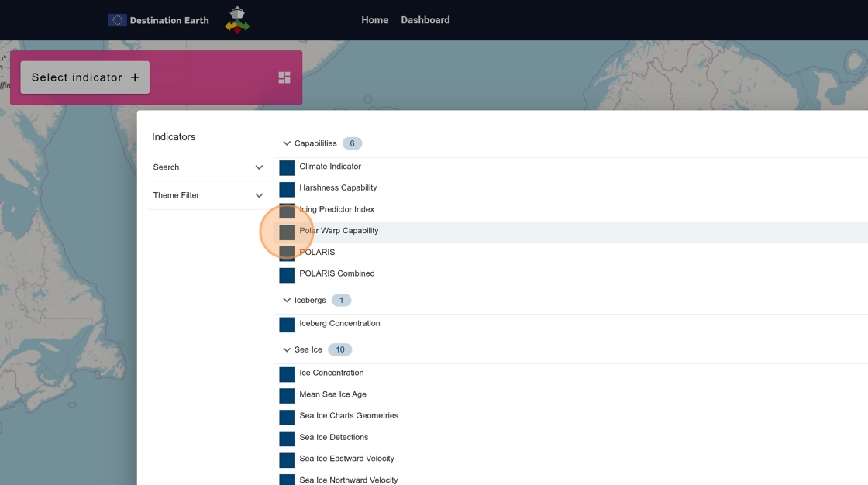Collapse the Capabilities group

click(x=287, y=143)
